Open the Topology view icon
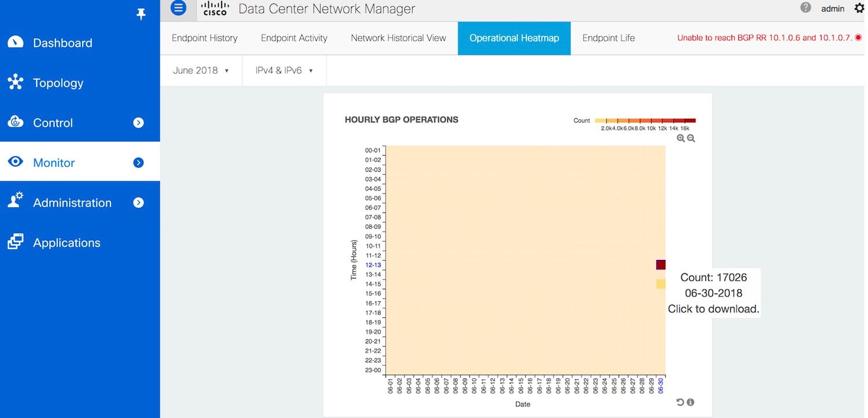 (15, 82)
